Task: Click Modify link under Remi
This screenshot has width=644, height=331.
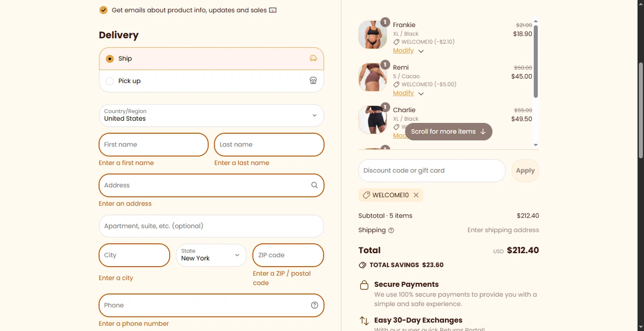Action: pos(403,93)
